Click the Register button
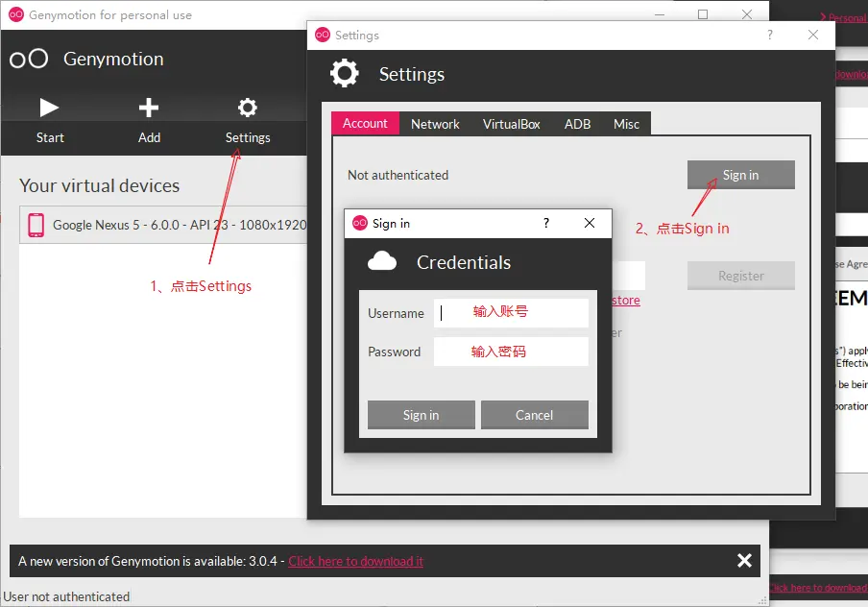The width and height of the screenshot is (868, 607). [x=740, y=276]
